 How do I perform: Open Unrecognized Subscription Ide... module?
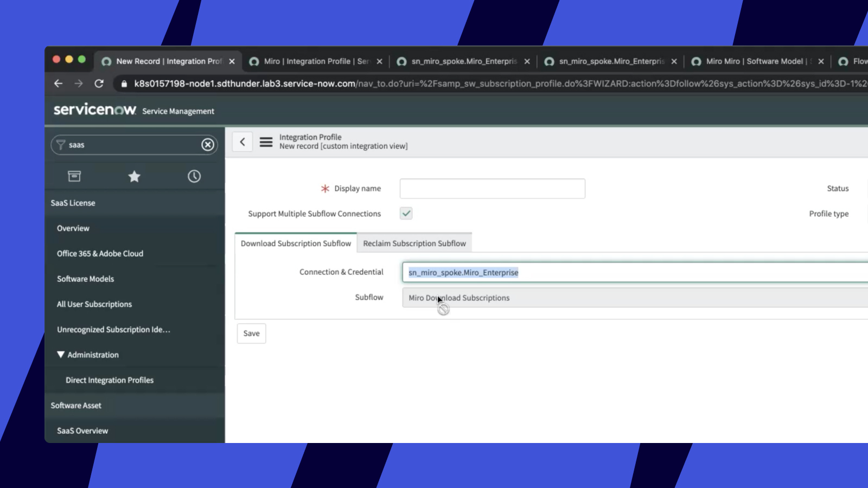point(113,330)
